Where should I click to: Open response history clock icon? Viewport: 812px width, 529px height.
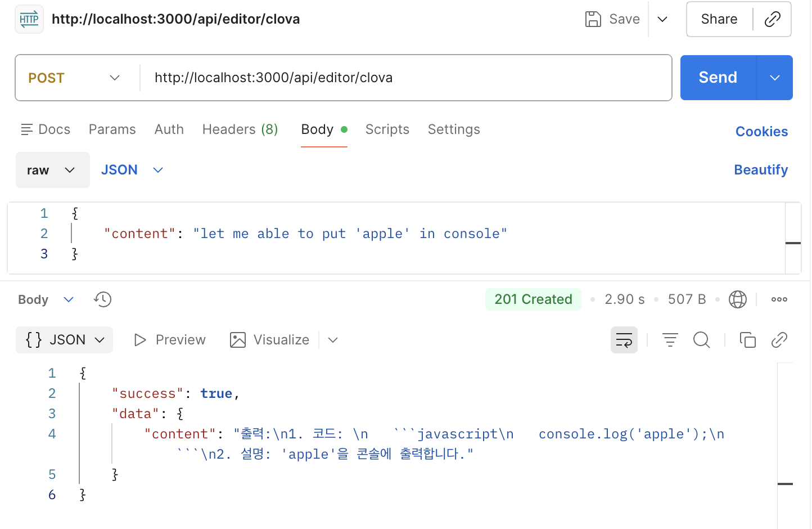(x=103, y=299)
